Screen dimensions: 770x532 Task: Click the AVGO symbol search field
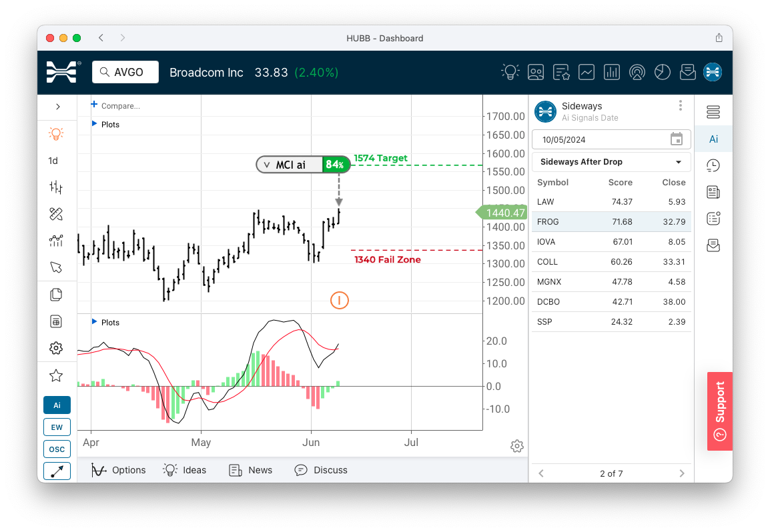click(x=125, y=72)
